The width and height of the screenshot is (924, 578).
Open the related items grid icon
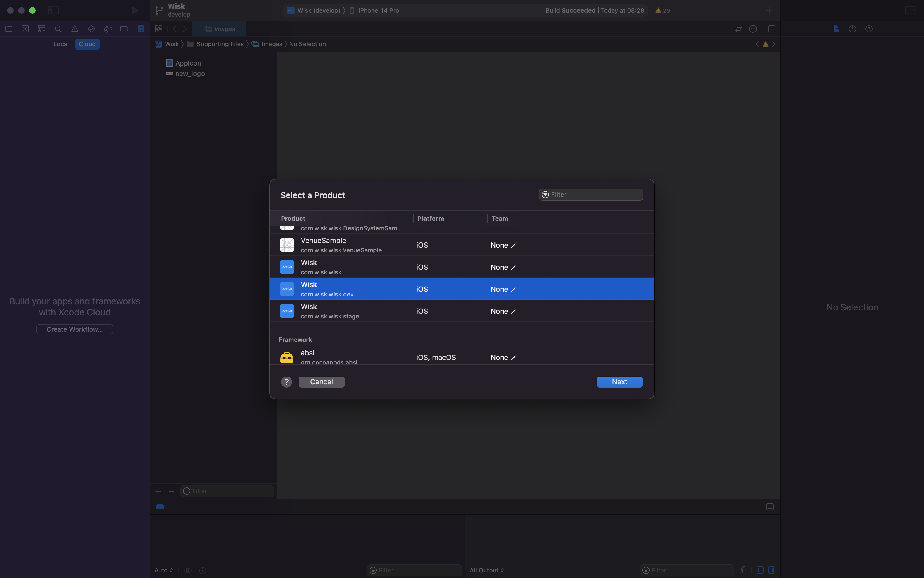pyautogui.click(x=159, y=29)
